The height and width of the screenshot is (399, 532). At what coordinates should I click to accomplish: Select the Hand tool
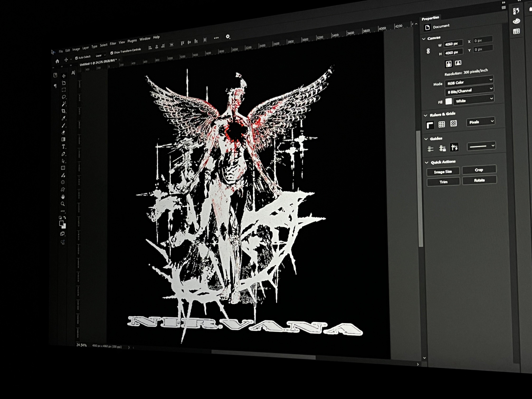[x=63, y=197]
